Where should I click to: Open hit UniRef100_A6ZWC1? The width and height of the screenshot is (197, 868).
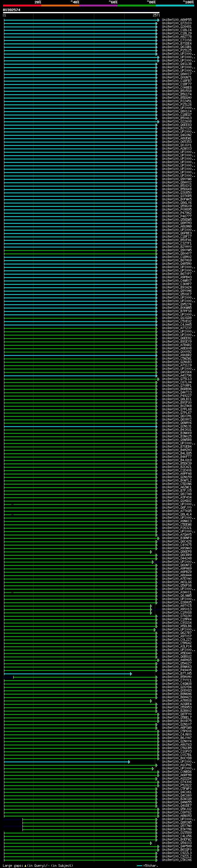pyautogui.click(x=177, y=487)
